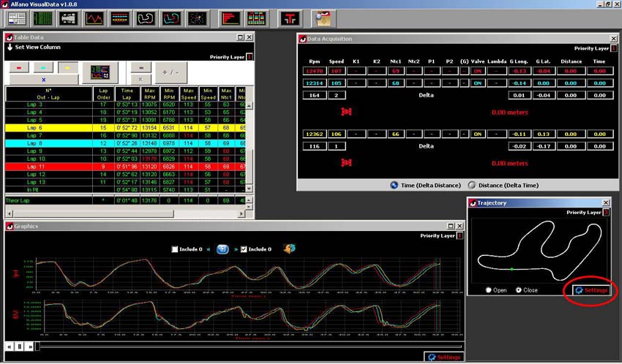Click the rewind button in Graphics playback
This screenshot has width=622, height=364.
point(9,346)
